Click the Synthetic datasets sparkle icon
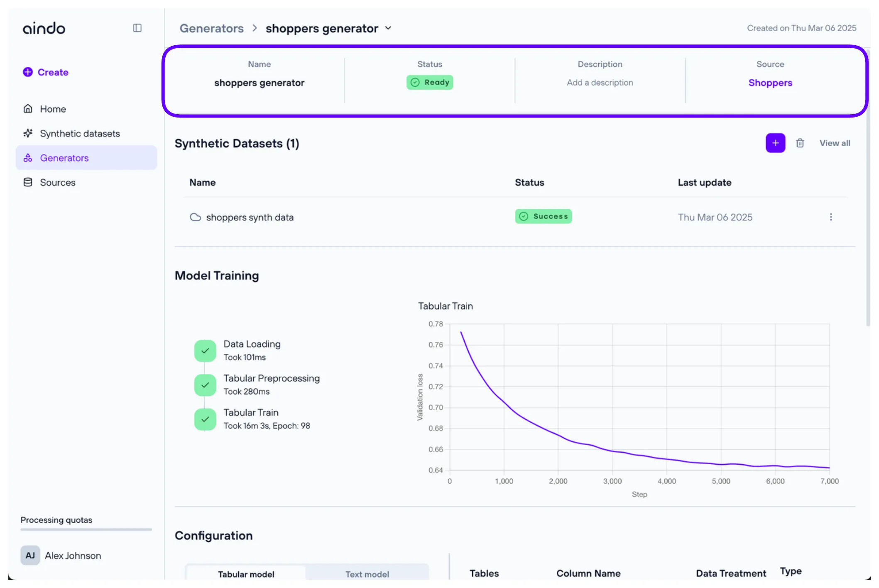The image size is (879, 588). [28, 133]
